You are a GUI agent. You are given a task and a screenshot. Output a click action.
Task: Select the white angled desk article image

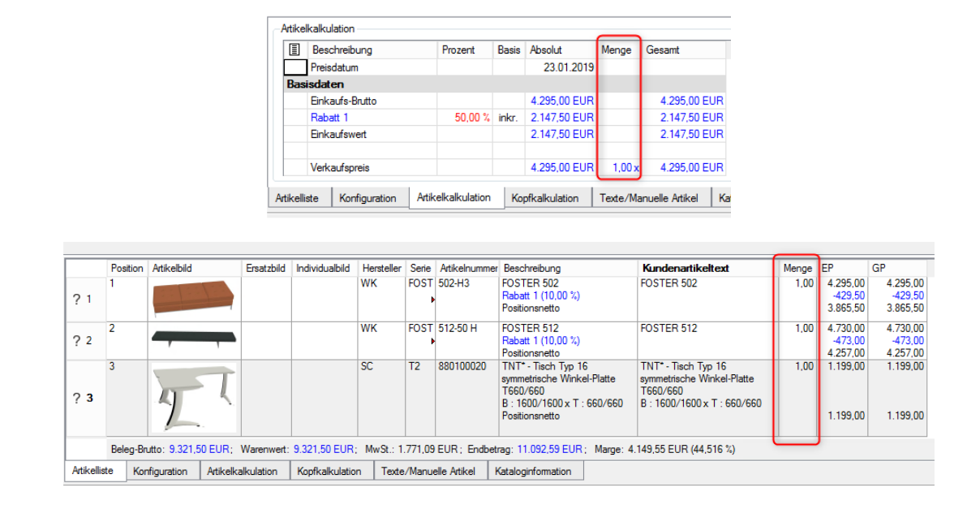(193, 397)
